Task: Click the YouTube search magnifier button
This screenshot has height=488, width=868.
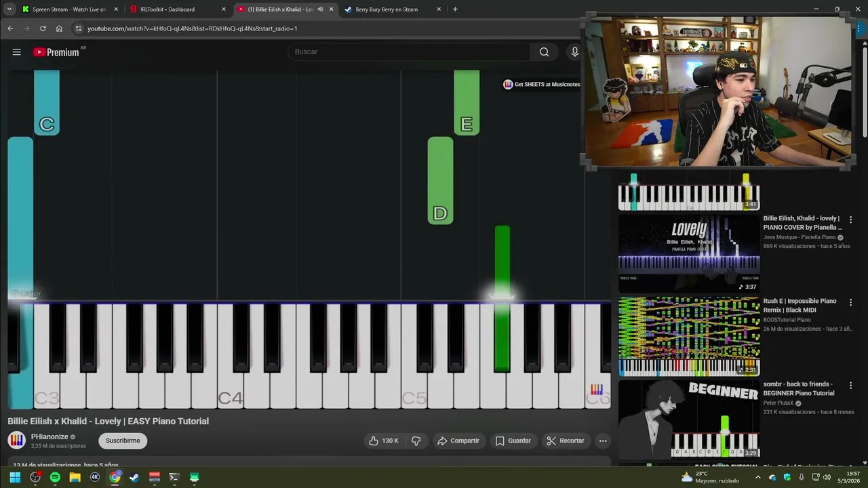Action: coord(544,52)
